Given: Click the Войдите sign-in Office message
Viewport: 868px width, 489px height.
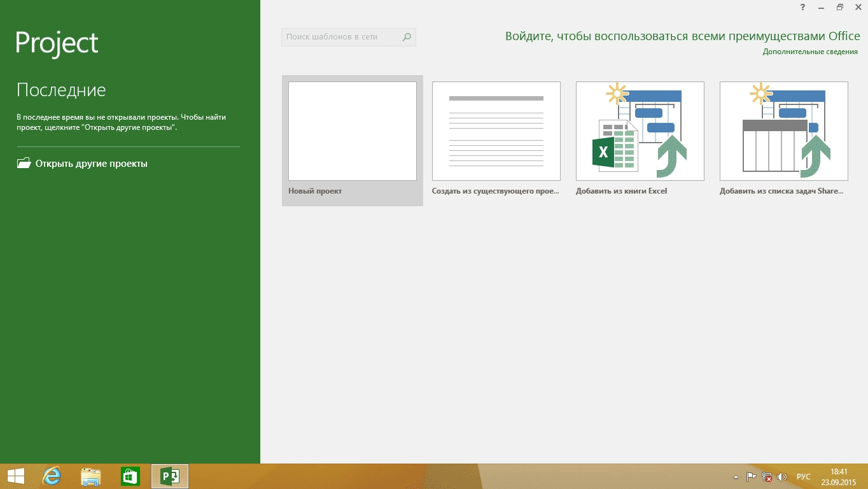Looking at the screenshot, I should pos(683,36).
